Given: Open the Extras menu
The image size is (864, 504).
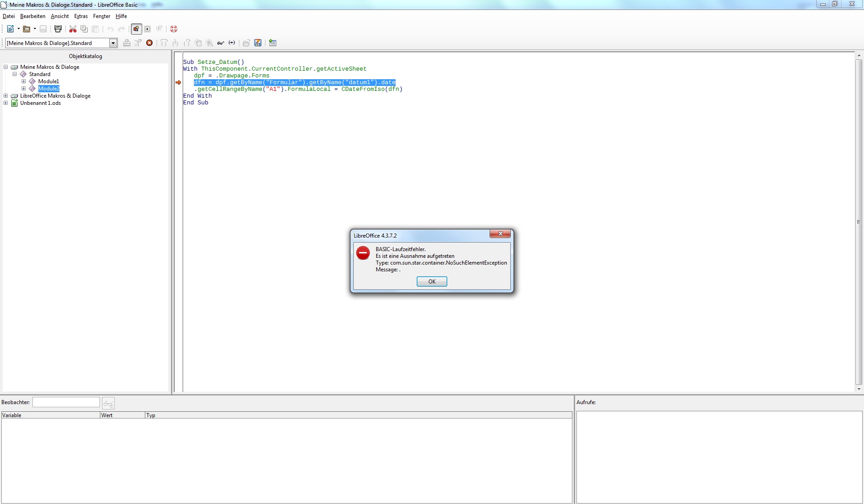Looking at the screenshot, I should (81, 16).
